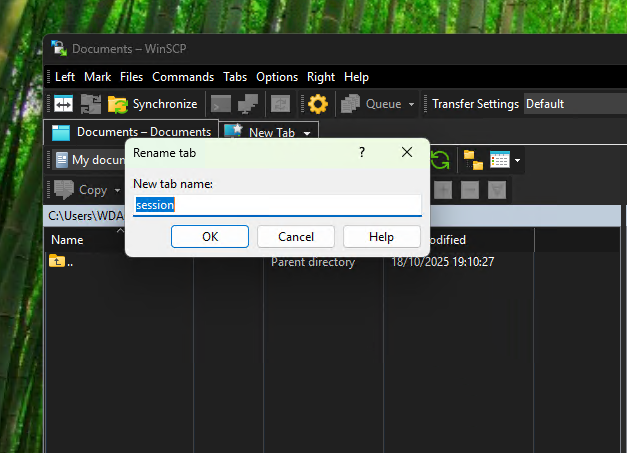Click the Refresh icon in panel toolbar
Image resolution: width=627 pixels, height=453 pixels.
440,160
